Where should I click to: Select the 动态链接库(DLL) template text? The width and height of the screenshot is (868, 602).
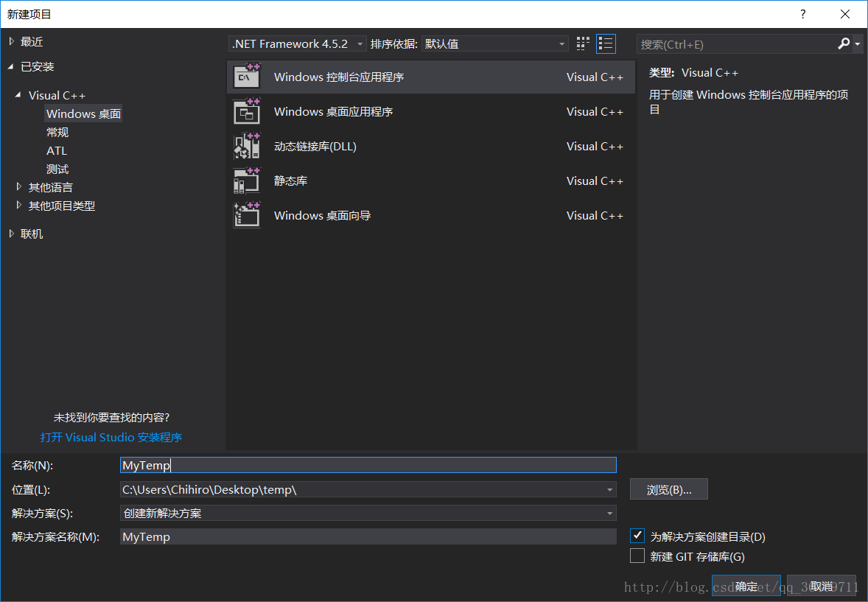click(315, 146)
